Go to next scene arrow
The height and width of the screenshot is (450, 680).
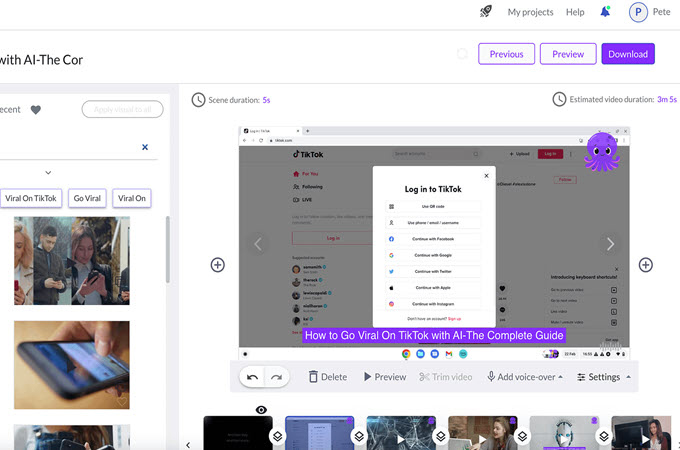click(610, 244)
